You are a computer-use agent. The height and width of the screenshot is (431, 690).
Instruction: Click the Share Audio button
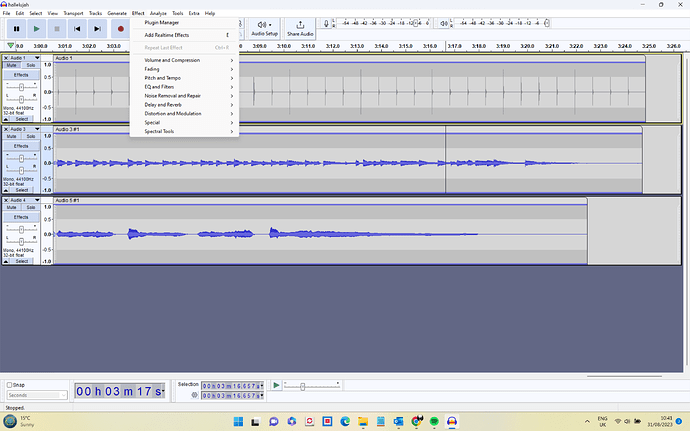[300, 29]
